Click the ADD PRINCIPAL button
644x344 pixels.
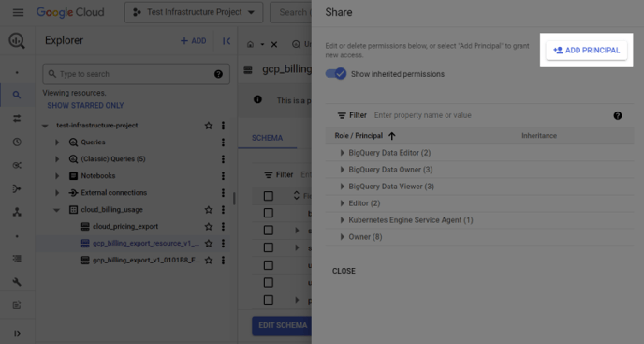point(587,51)
